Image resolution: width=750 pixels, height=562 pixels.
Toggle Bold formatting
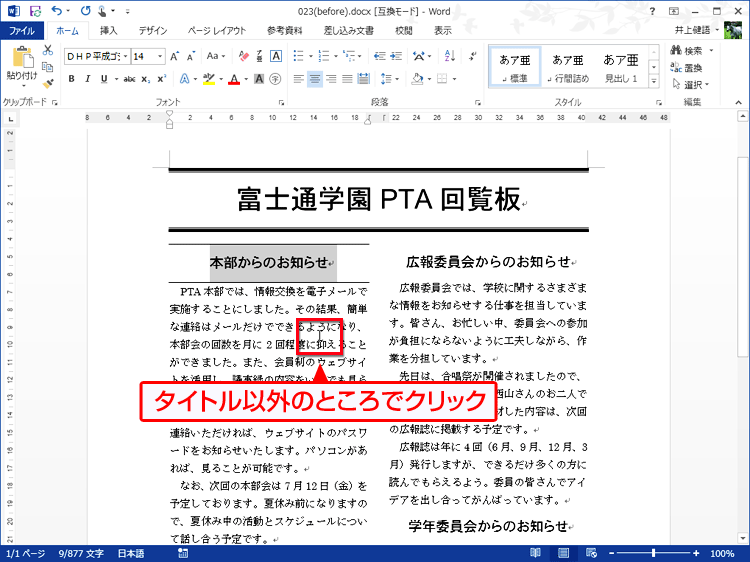coord(71,79)
